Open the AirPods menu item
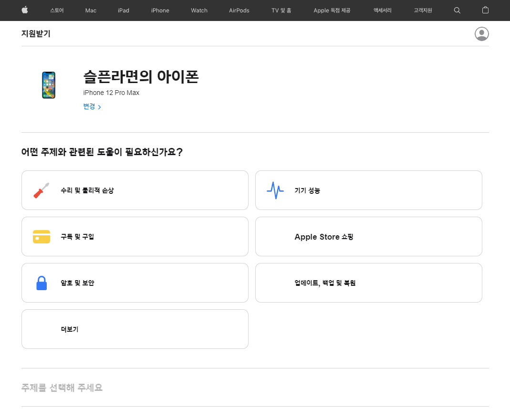 click(239, 10)
